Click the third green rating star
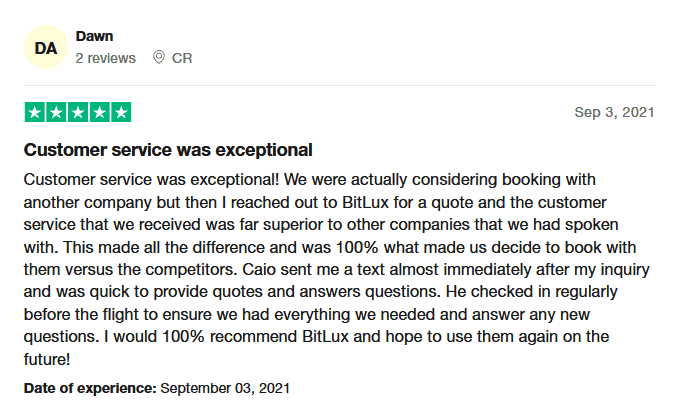 (77, 112)
